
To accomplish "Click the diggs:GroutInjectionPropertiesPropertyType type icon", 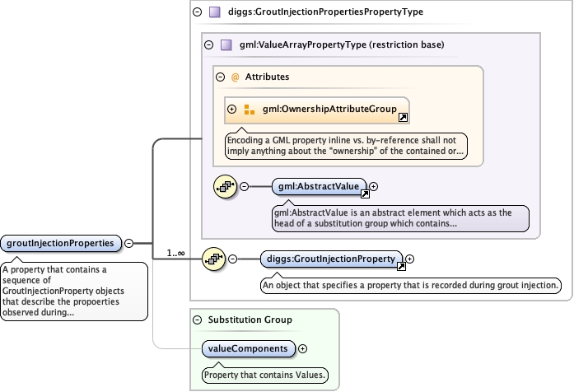I will click(215, 12).
